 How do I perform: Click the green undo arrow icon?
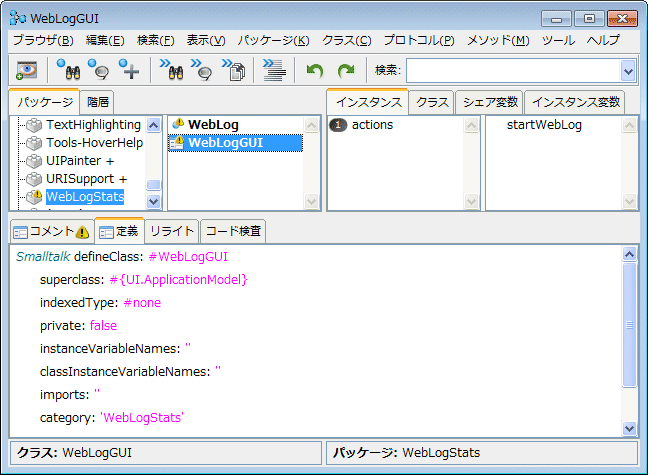(315, 70)
